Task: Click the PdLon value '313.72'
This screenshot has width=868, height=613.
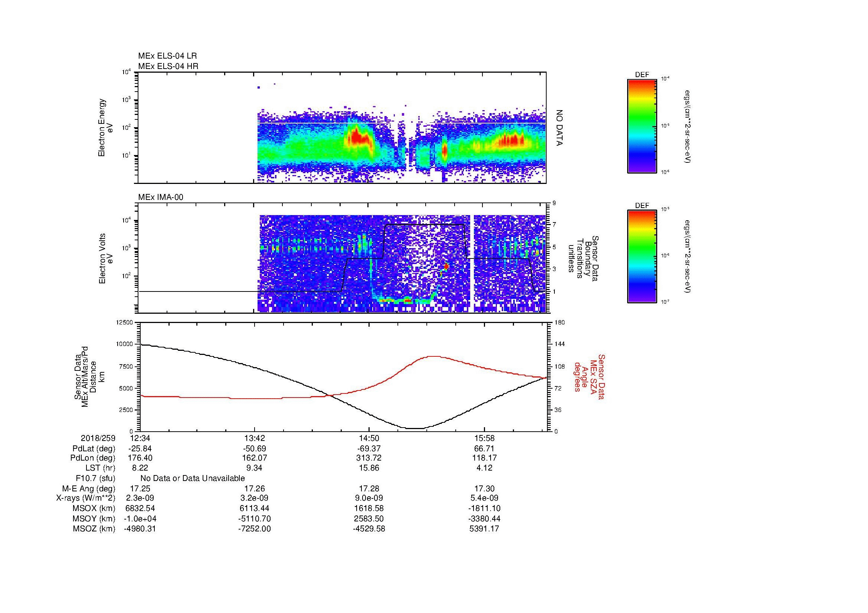Action: (x=369, y=458)
